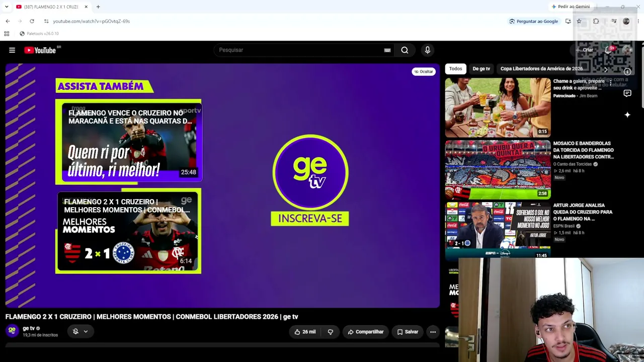
Task: Dislike the video
Action: (331, 332)
